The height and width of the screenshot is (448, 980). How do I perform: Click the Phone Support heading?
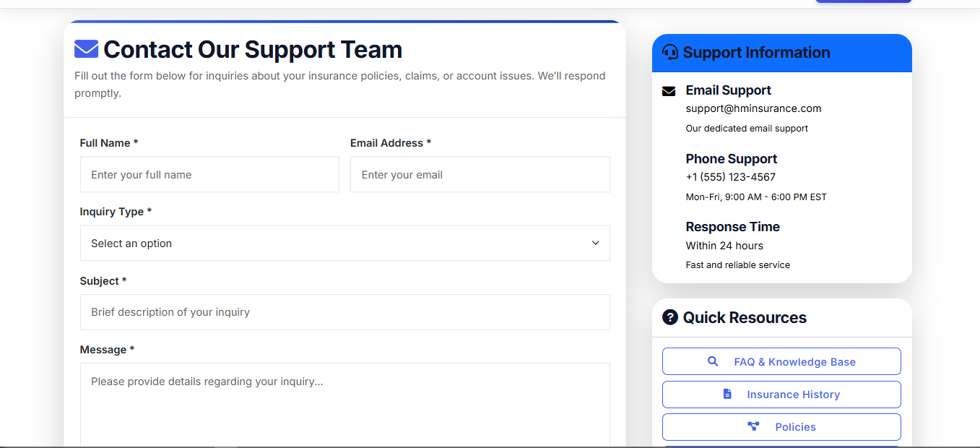(x=731, y=159)
